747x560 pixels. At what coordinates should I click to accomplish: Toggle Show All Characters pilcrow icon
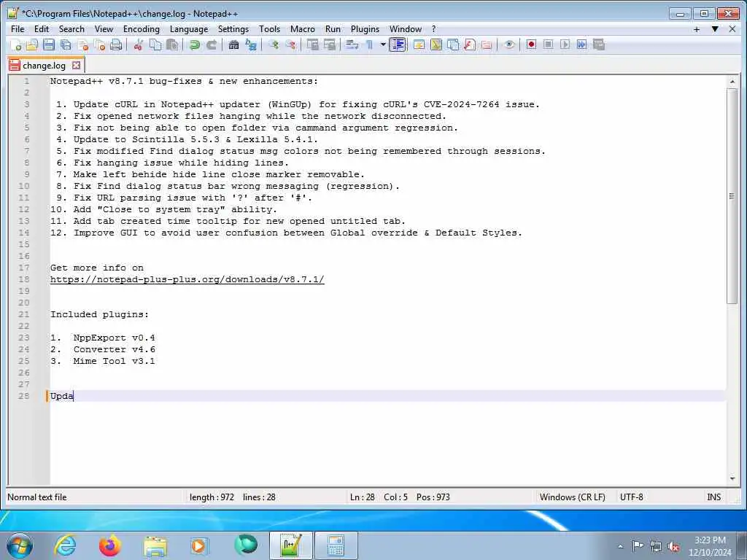coord(369,44)
